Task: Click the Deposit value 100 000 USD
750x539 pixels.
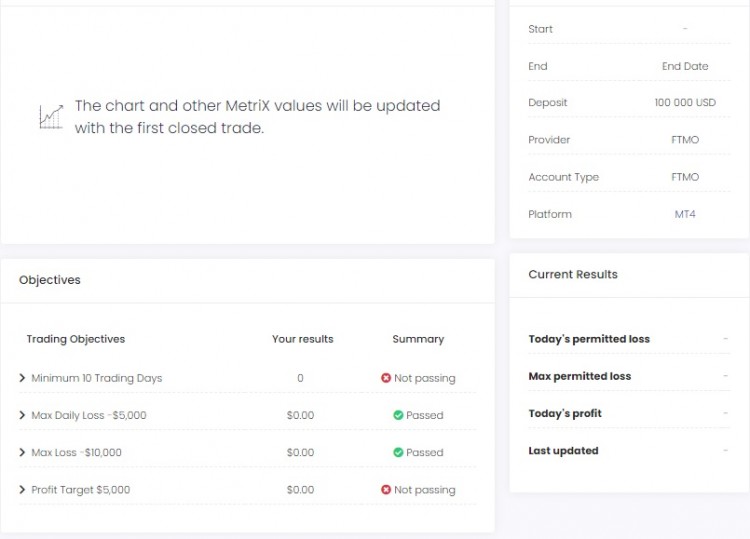Action: pos(685,103)
